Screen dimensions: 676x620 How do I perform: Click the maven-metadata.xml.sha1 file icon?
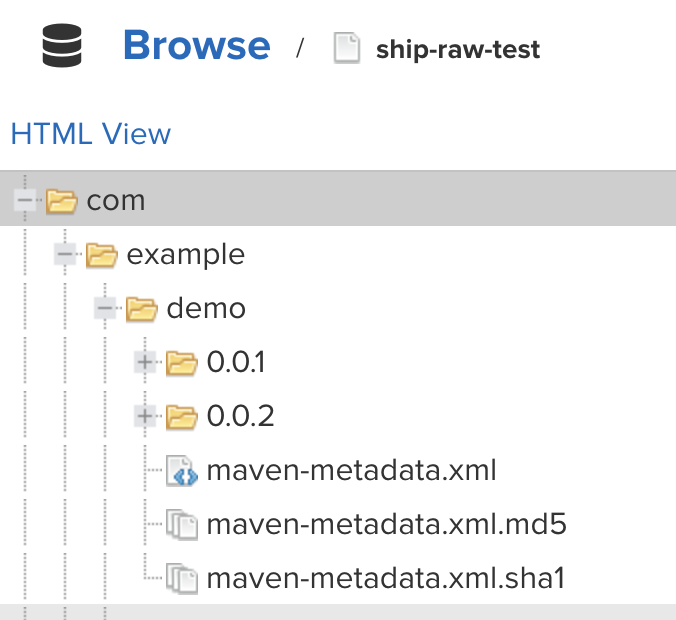[x=182, y=578]
